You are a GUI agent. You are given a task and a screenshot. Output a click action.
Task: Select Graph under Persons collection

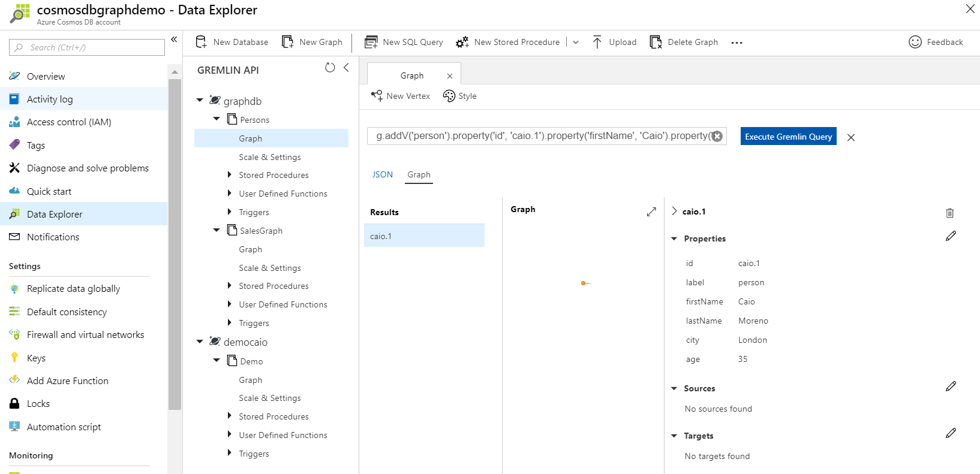271,138
